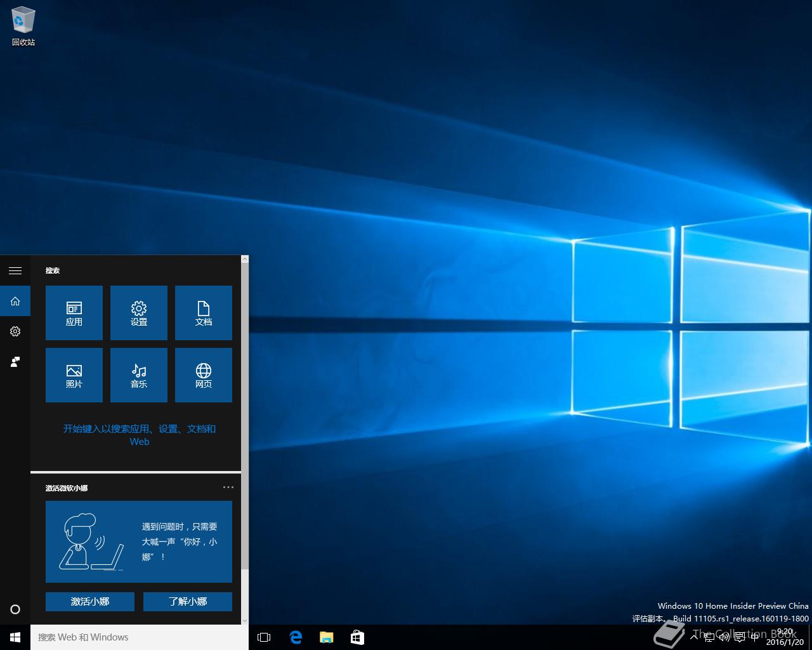The width and height of the screenshot is (812, 650).
Task: Search in 应用 (Apps) tile
Action: (x=74, y=313)
